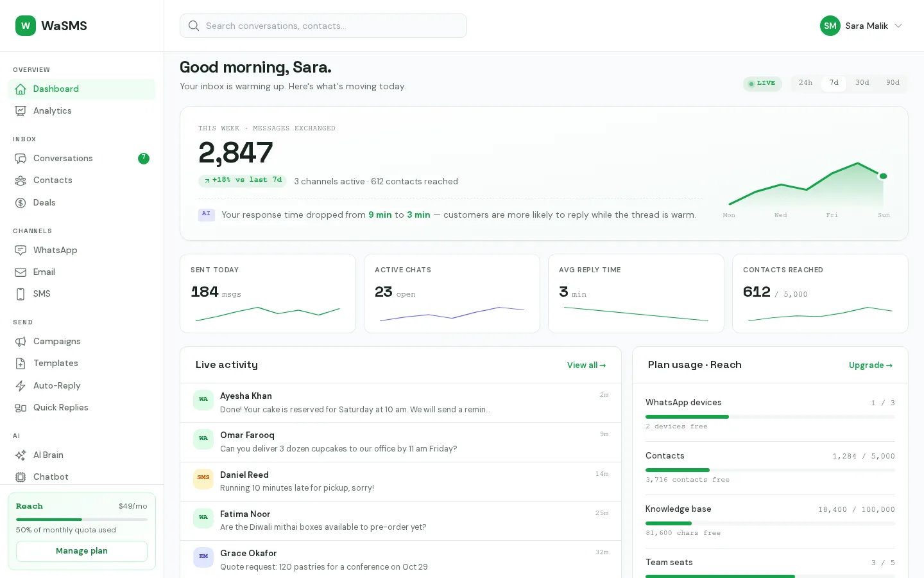
Task: Open the Templates page
Action: (x=81, y=363)
